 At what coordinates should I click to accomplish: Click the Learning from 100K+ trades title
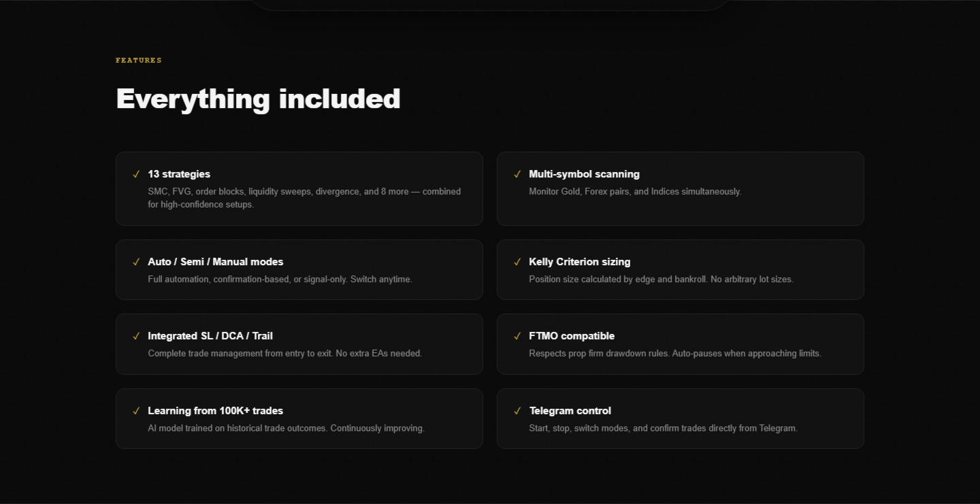point(215,411)
